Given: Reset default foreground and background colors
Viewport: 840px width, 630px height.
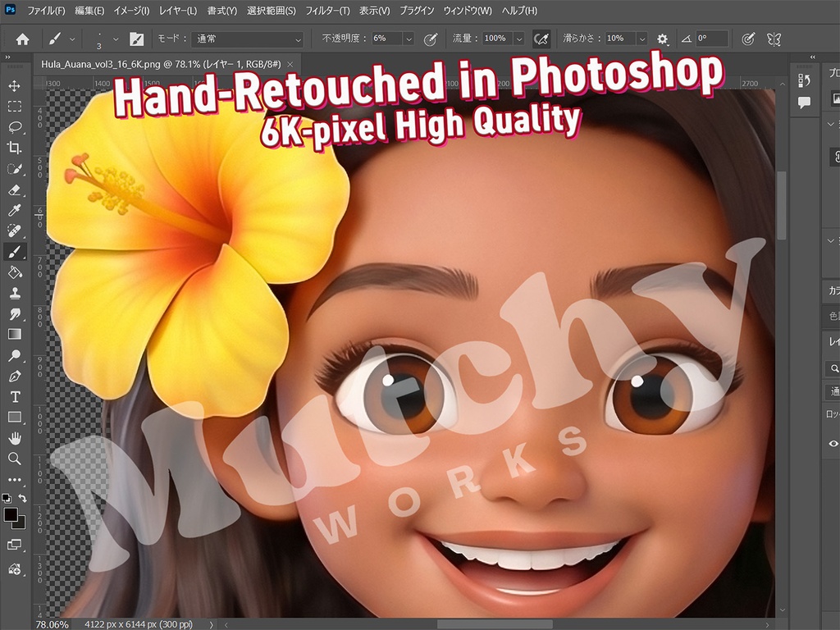Looking at the screenshot, I should pos(7,498).
